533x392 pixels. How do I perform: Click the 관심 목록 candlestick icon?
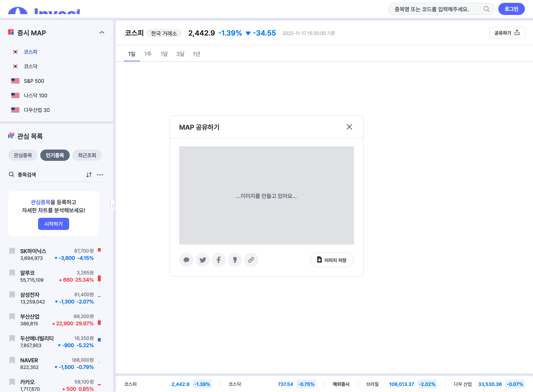pos(11,136)
